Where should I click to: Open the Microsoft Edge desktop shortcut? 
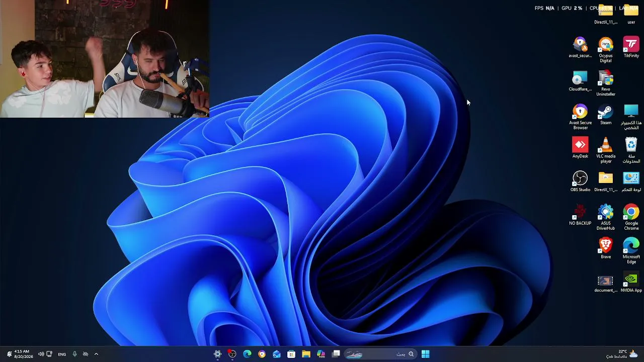pyautogui.click(x=631, y=251)
